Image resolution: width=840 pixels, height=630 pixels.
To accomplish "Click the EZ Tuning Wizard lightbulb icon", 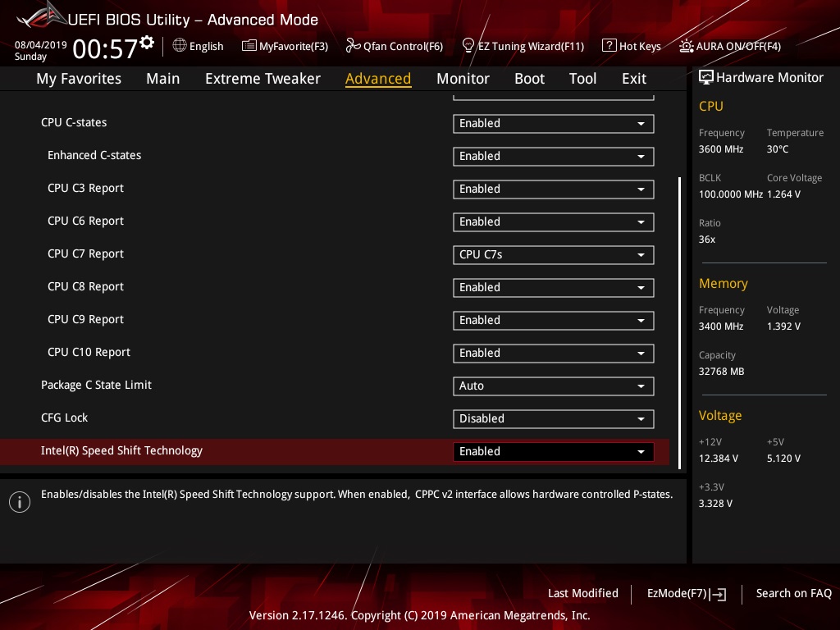I will [x=468, y=46].
